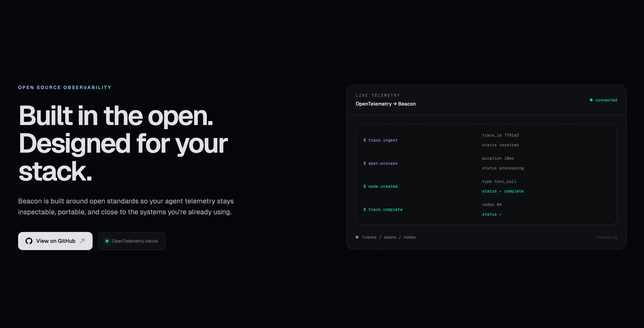Click 'status received' line
This screenshot has width=644, height=328.
[x=500, y=145]
